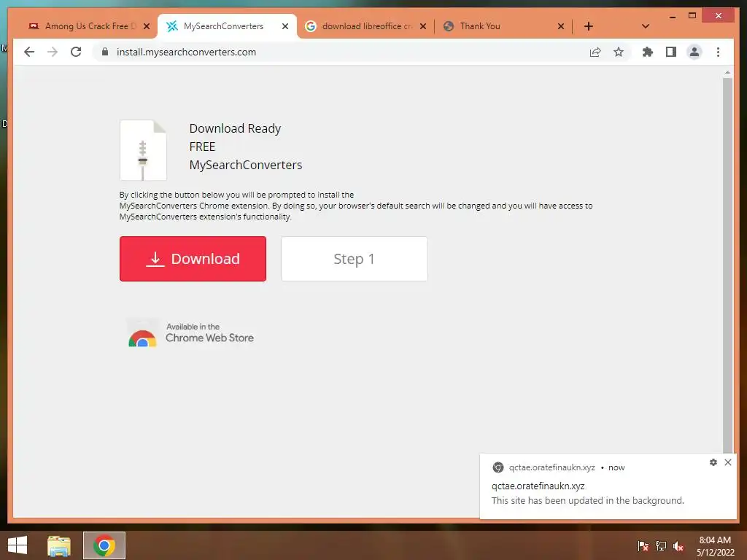Close the download libreoffice tab
The image size is (747, 560).
pos(422,26)
